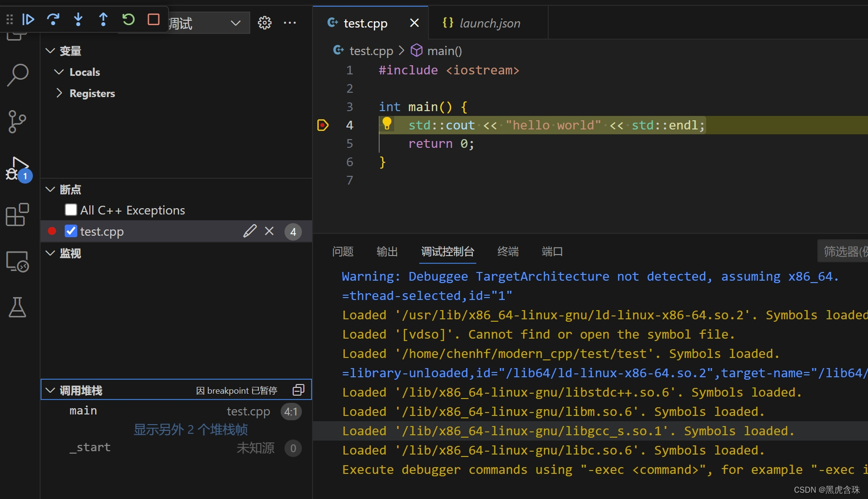Click the #include <iostream> line
This screenshot has width=868, height=499.
449,71
